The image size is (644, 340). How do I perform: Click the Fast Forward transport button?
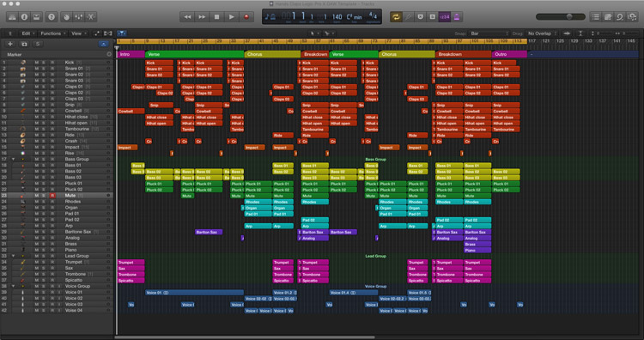pos(202,17)
